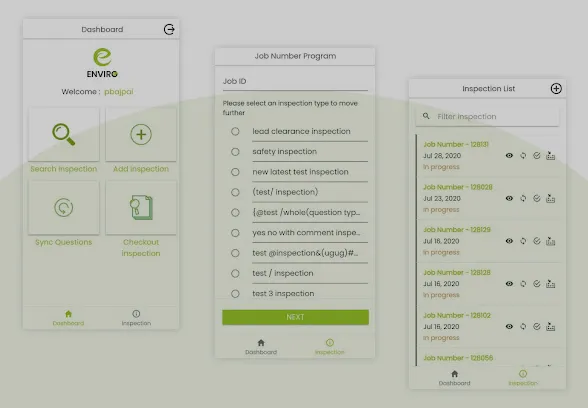The width and height of the screenshot is (588, 408).
Task: Open Job Number - 128128 title
Action: [x=457, y=272]
